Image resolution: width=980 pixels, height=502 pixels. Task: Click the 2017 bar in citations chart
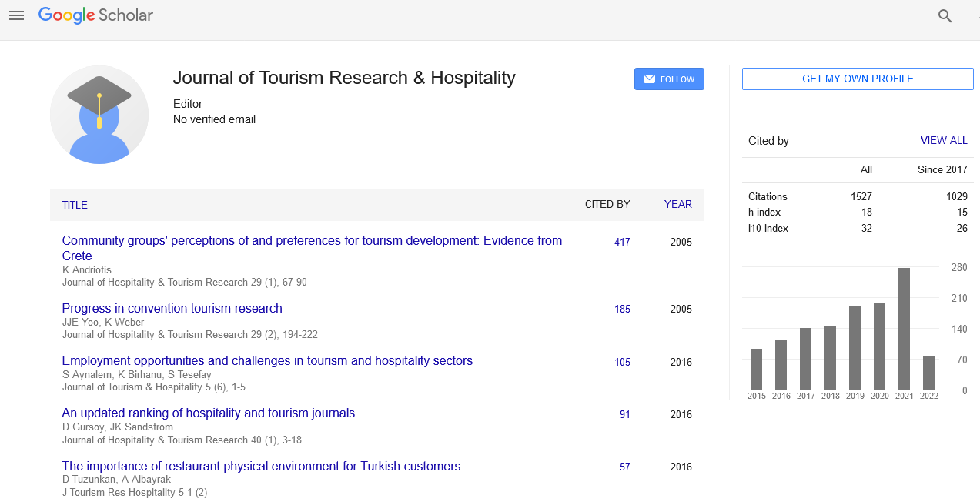(805, 359)
